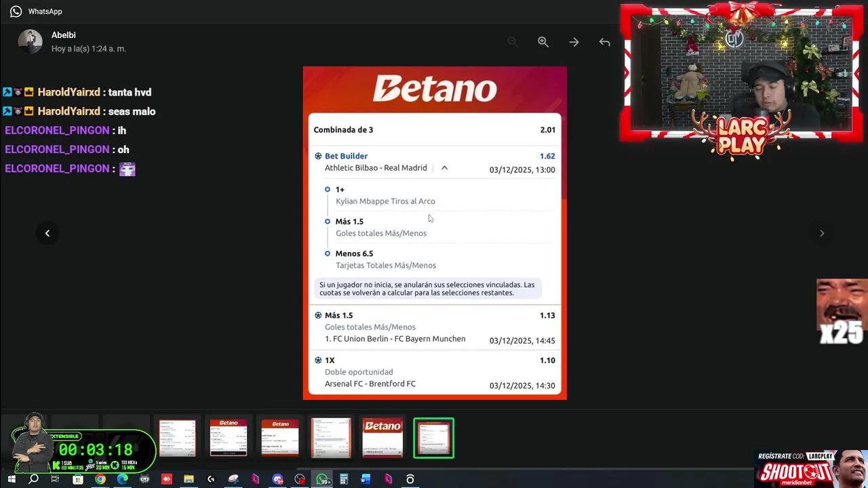The image size is (868, 488).
Task: Click the 00:03:18 stream timer
Action: (x=96, y=449)
